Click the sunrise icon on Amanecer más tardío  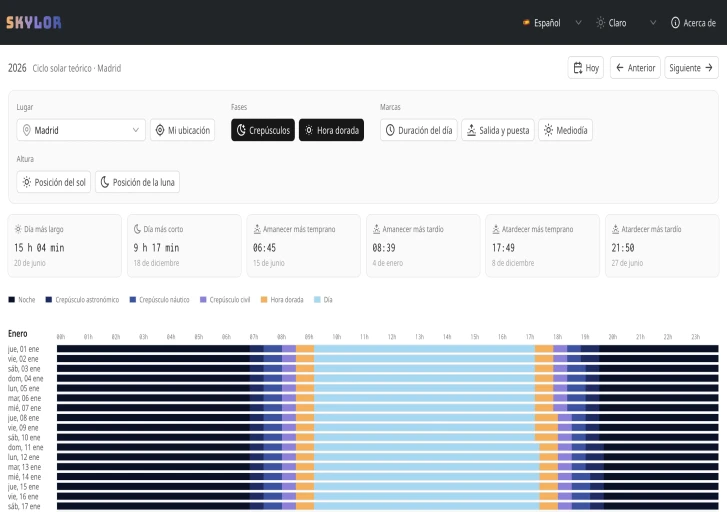(x=376, y=229)
